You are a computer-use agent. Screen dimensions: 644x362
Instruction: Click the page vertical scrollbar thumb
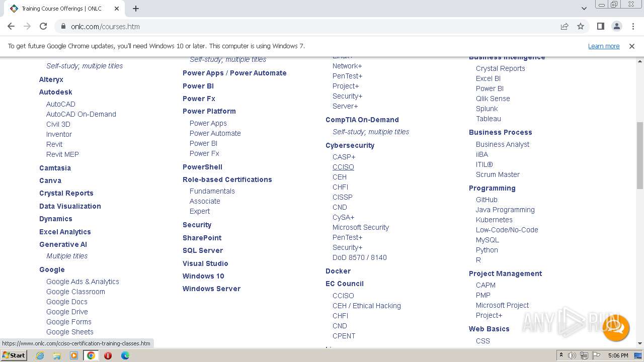(640, 156)
